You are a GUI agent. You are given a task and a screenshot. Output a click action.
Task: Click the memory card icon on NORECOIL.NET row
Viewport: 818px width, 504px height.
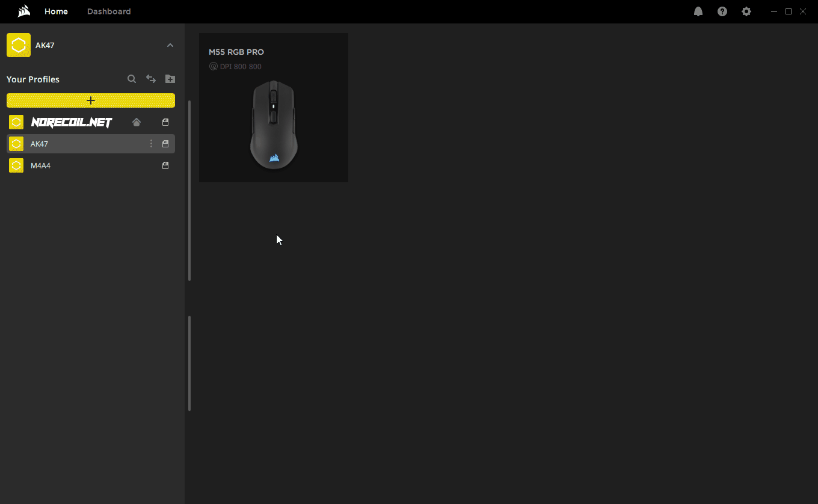click(165, 122)
